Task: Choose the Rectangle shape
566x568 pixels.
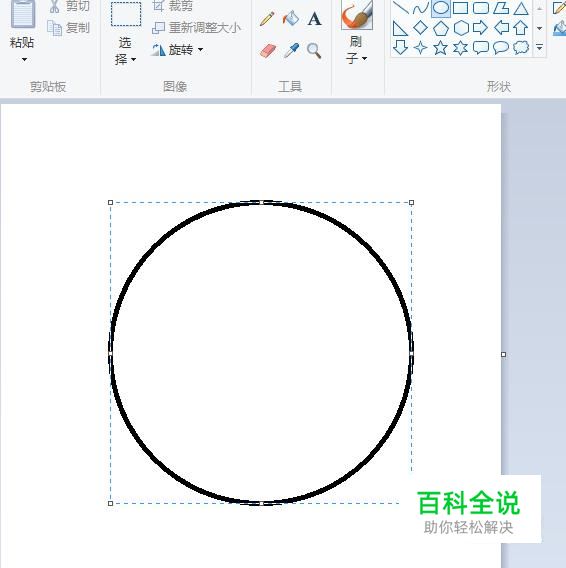Action: pyautogui.click(x=461, y=8)
